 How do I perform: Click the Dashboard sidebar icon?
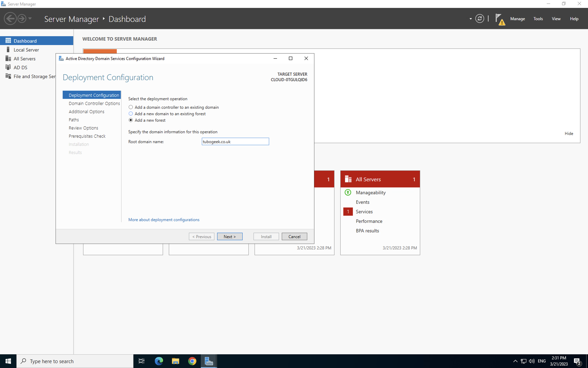(x=8, y=41)
